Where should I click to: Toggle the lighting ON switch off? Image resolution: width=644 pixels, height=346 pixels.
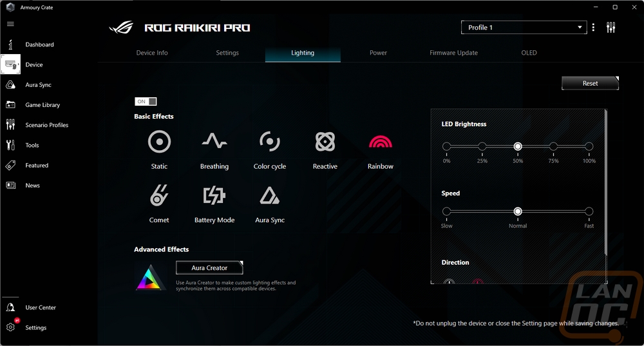point(146,102)
